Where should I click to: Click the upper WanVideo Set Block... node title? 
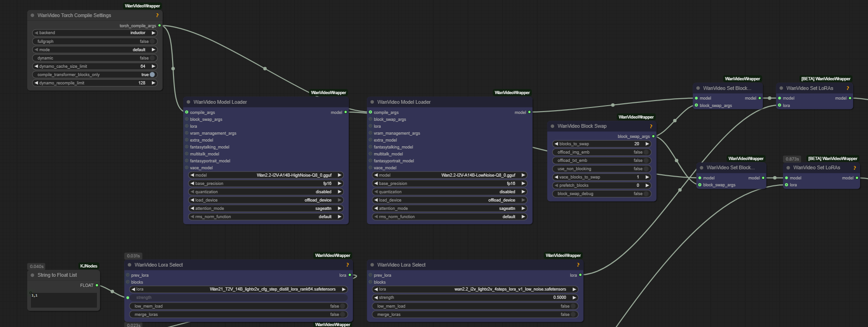[727, 88]
